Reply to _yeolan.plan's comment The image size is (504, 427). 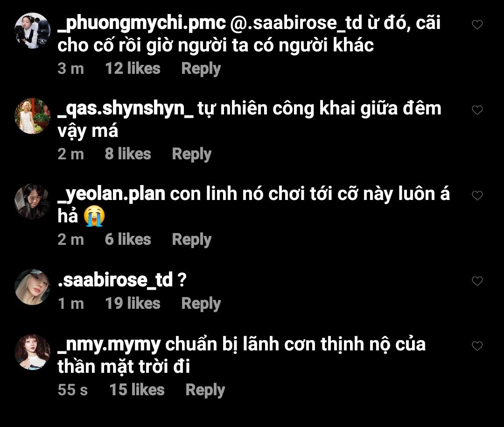coord(192,240)
